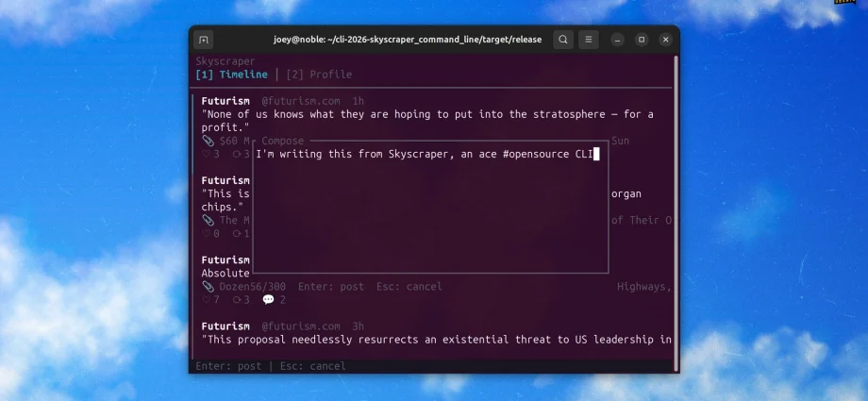Click the "3h" timestamp
The height and width of the screenshot is (401, 868).
[359, 326]
